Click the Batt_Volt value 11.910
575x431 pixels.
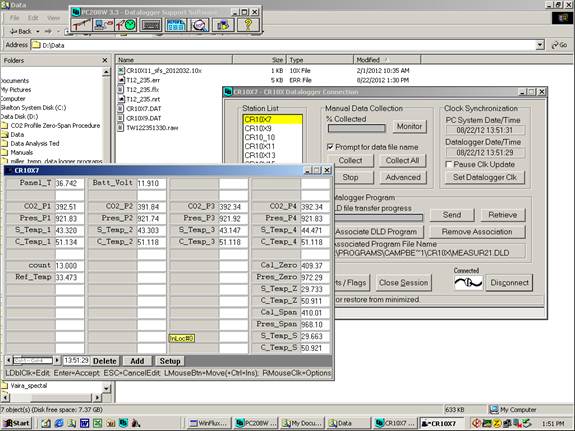coord(151,183)
